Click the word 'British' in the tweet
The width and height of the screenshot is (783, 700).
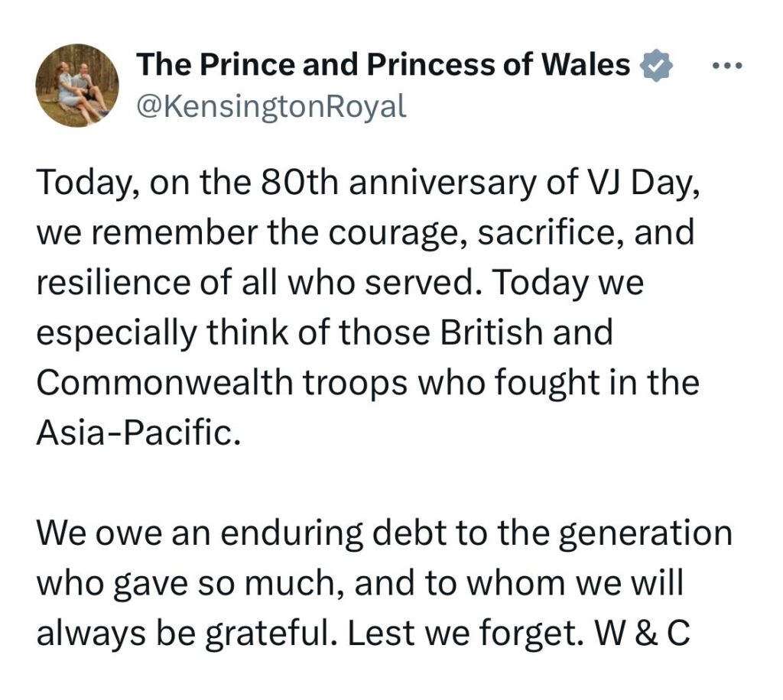pos(491,332)
